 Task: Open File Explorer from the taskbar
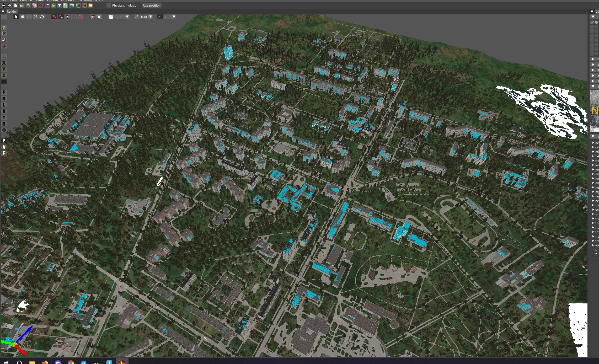(x=32, y=362)
